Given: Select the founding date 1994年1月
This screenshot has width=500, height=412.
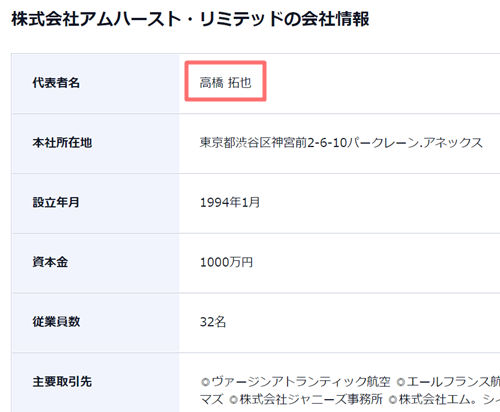Looking at the screenshot, I should (230, 202).
